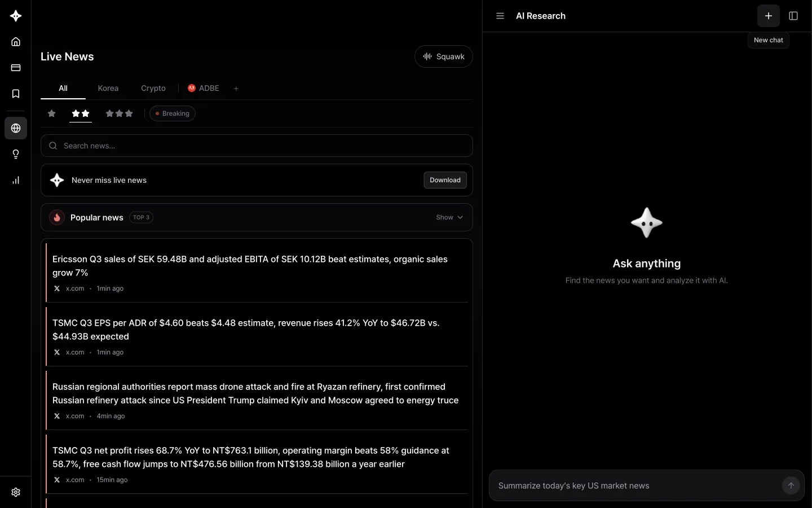812x508 pixels.
Task: Open the TSMC Q3 net profit headline
Action: click(251, 457)
